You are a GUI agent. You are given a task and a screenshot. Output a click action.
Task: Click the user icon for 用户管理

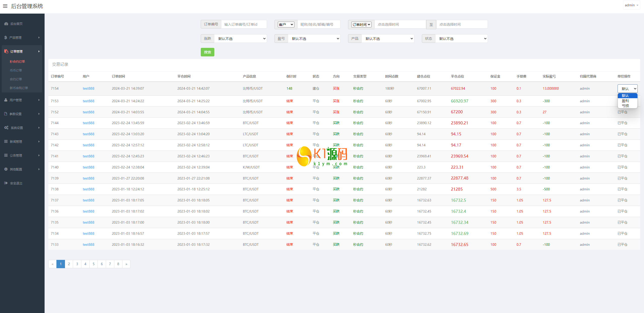click(6, 100)
